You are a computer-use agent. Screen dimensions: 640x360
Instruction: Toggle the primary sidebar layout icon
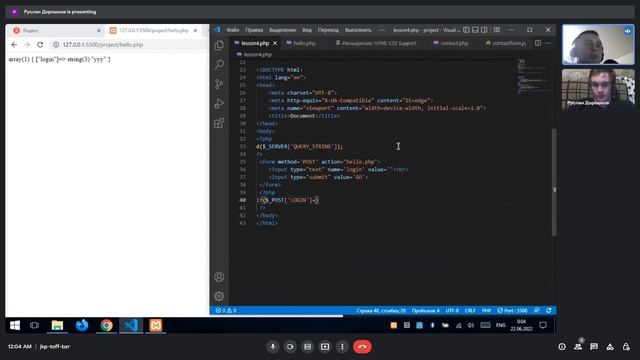pos(467,30)
